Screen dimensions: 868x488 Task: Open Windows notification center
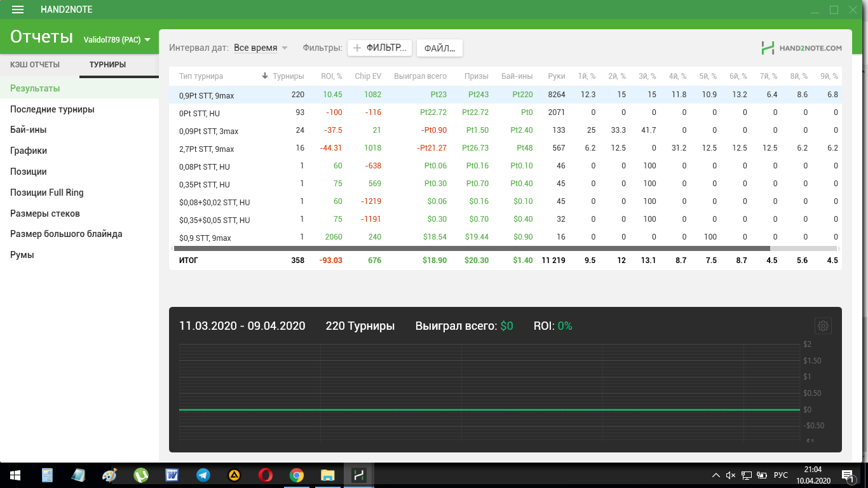coord(848,475)
